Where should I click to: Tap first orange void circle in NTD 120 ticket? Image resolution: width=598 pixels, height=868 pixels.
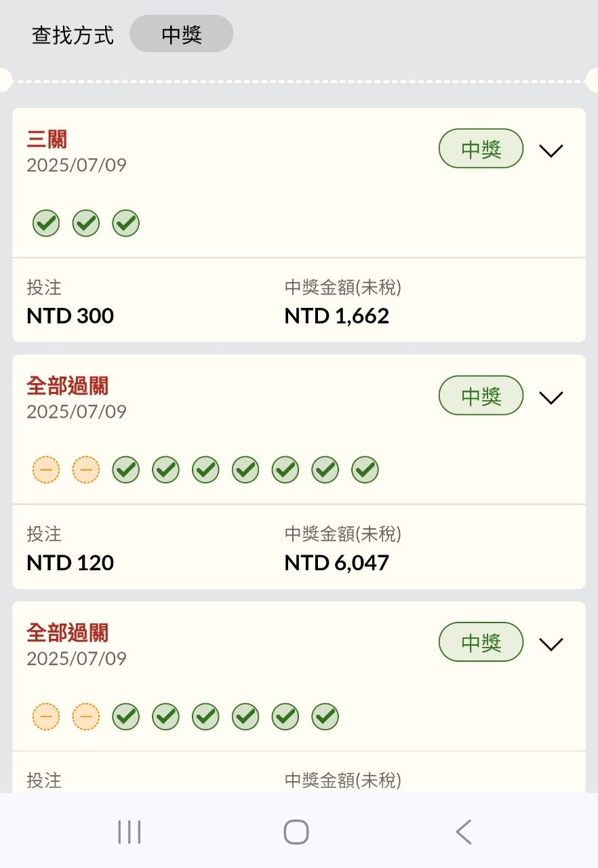tap(46, 469)
